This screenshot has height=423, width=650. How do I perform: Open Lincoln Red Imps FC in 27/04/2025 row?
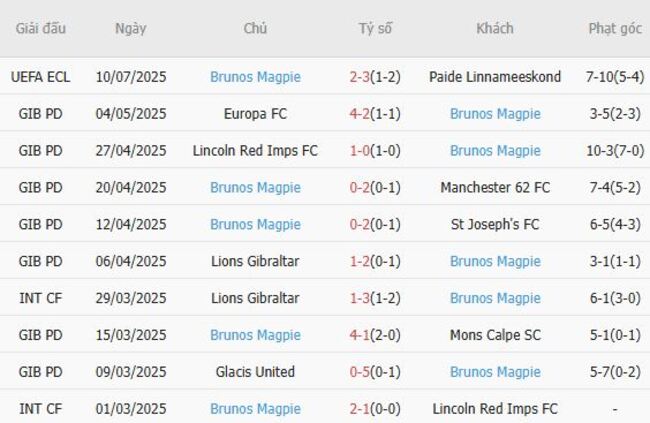pyautogui.click(x=255, y=150)
